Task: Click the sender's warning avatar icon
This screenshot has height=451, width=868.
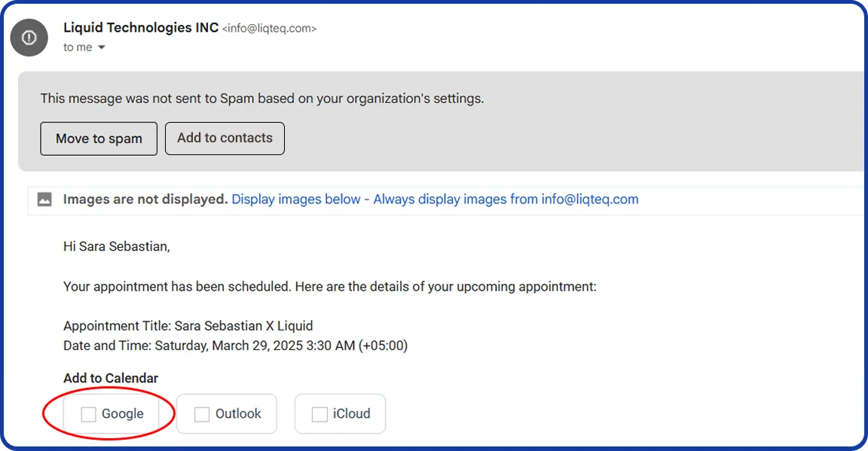Action: coord(29,38)
